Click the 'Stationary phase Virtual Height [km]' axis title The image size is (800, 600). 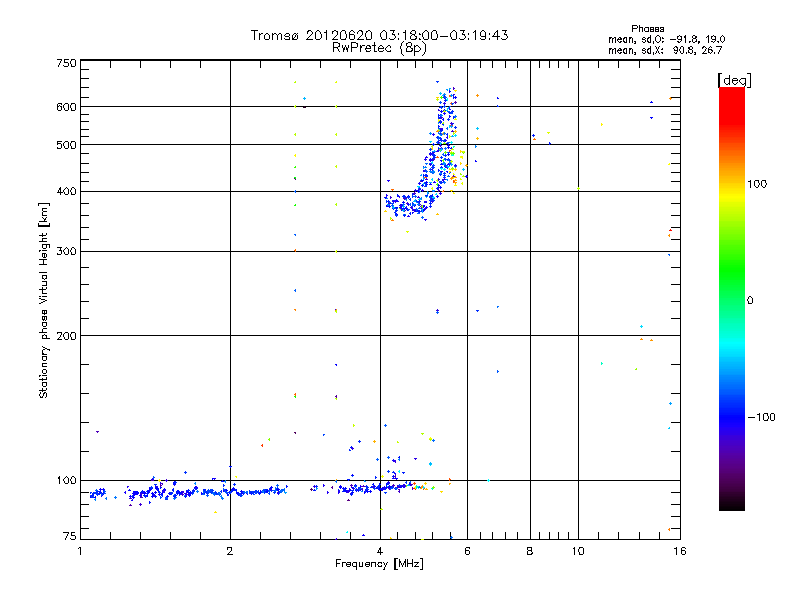point(44,300)
